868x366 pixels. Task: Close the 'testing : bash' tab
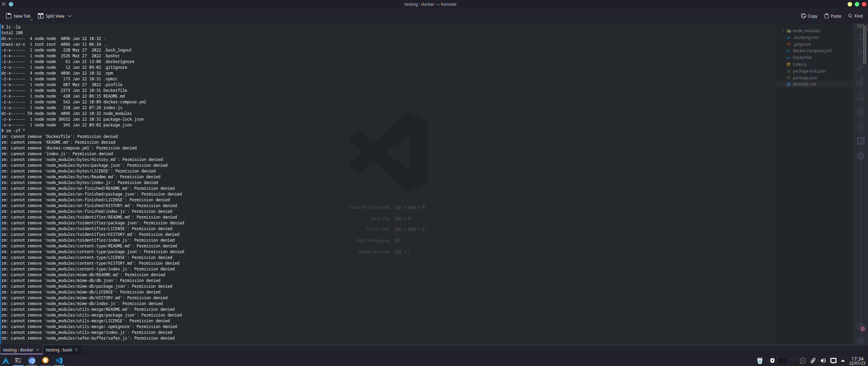click(x=76, y=350)
